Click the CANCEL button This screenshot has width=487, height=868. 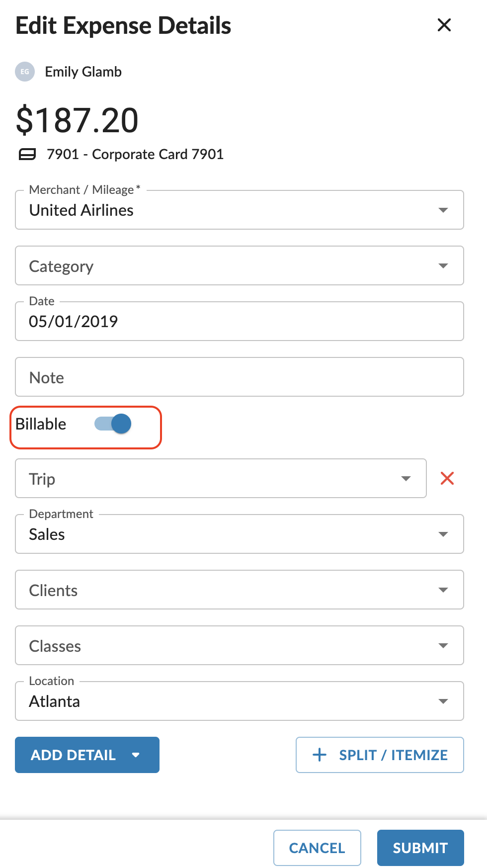coord(317,848)
